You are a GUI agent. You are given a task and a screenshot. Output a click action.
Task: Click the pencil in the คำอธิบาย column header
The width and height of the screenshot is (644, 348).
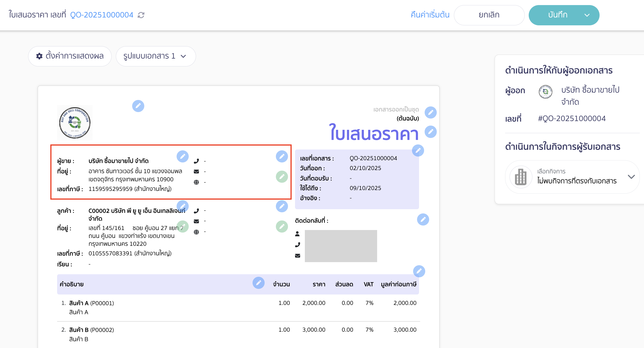(x=258, y=283)
